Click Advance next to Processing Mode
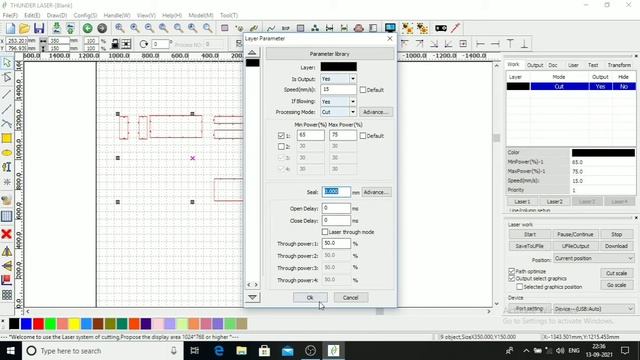Viewport: 640px width, 360px height. pyautogui.click(x=375, y=112)
